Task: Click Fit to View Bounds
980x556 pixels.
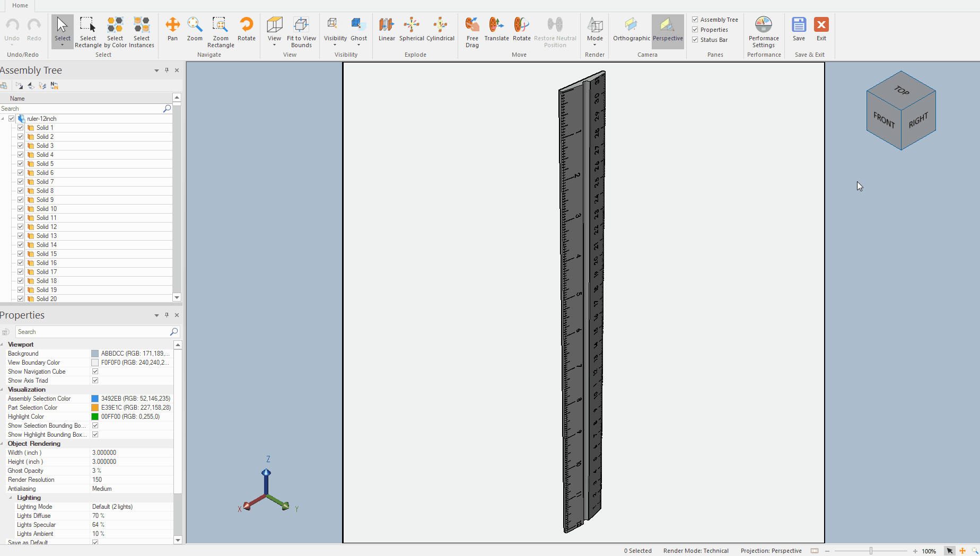Action: coord(301,32)
